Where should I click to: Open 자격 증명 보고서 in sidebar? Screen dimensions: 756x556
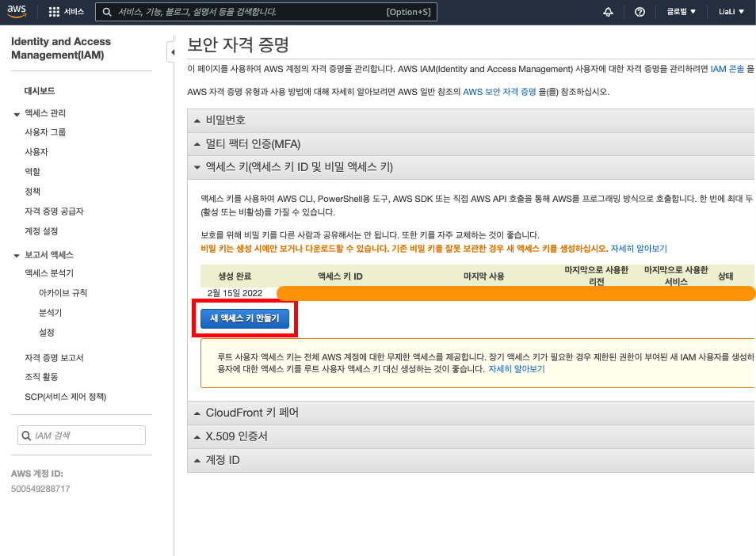click(x=54, y=357)
